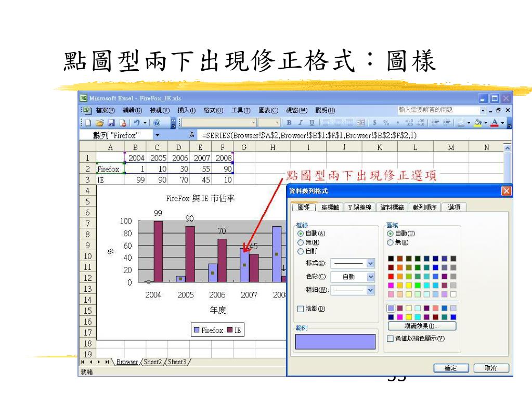Click Decrease Decimal icon
This screenshot has width=532, height=399.
point(421,123)
